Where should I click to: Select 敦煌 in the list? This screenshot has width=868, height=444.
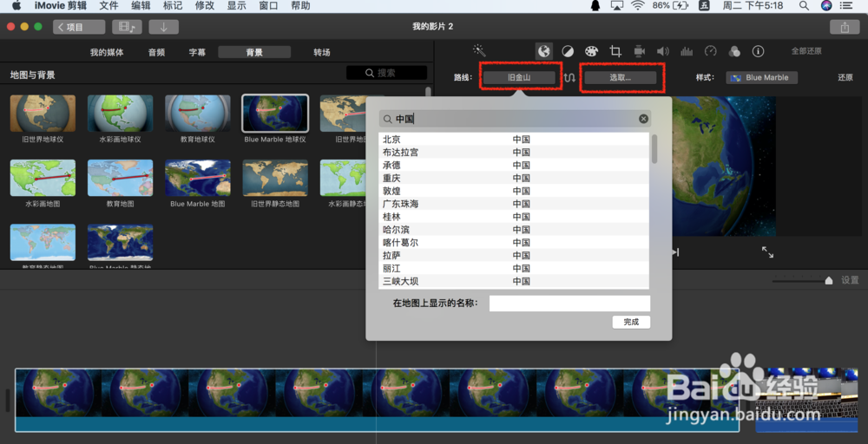click(x=514, y=191)
